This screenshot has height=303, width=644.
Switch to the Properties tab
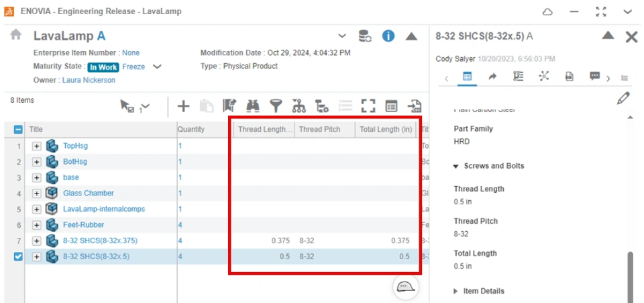coord(467,77)
